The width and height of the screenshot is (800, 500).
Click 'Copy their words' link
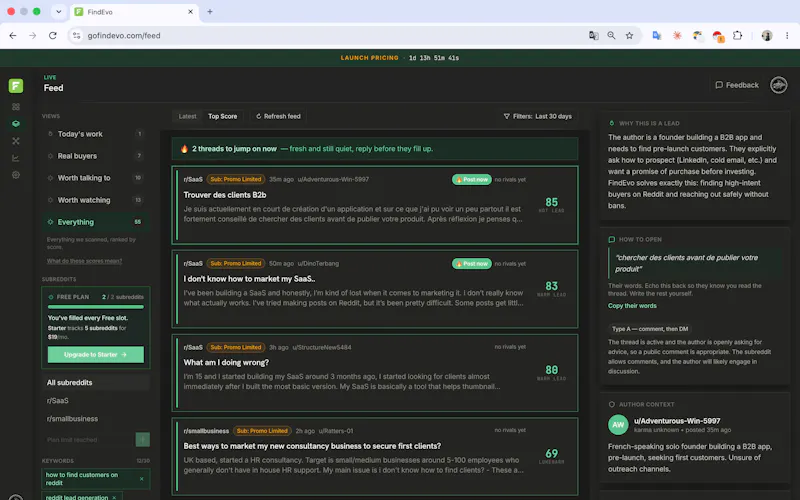632,306
